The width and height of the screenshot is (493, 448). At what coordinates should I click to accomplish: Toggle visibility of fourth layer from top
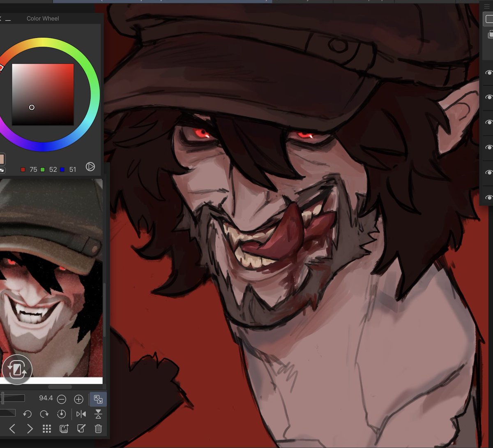click(x=488, y=147)
